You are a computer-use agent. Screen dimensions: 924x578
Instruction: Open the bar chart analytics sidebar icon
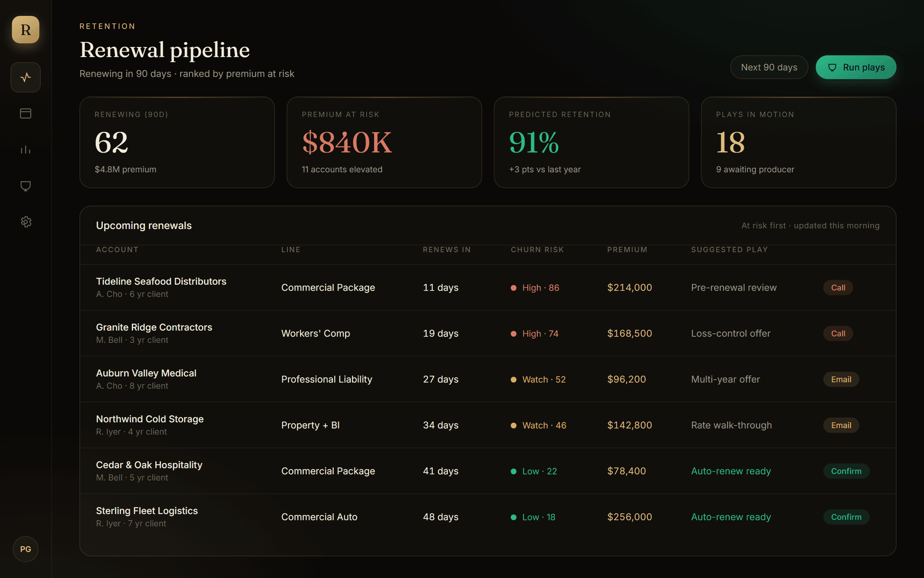(x=25, y=150)
